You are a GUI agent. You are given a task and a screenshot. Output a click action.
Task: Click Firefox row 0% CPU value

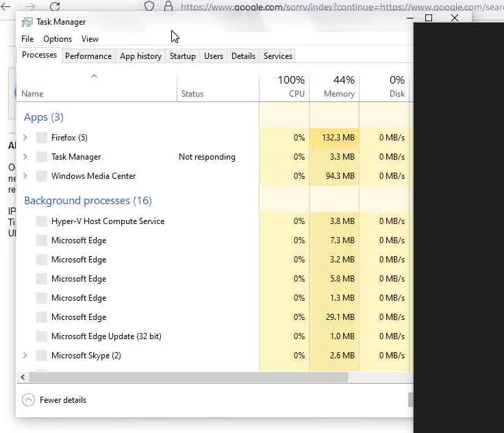click(x=299, y=138)
